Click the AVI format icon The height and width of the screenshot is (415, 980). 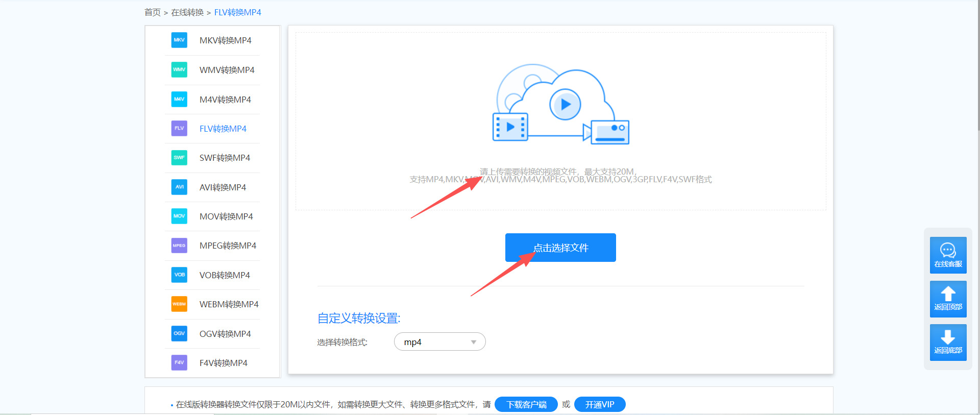pos(179,187)
